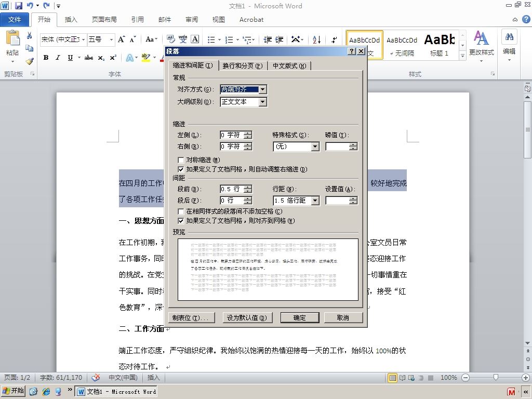Apply strikethrough formatting
532x399 pixels.
click(x=89, y=58)
